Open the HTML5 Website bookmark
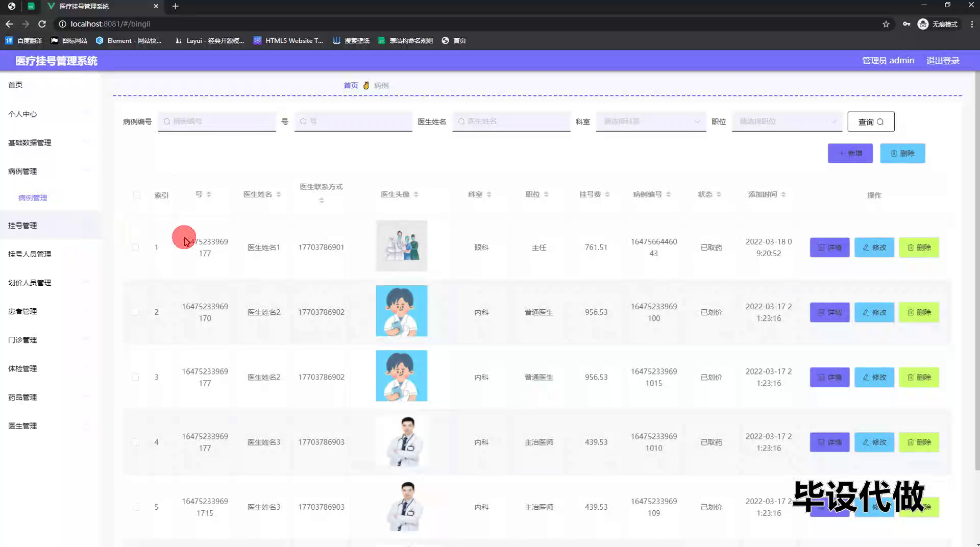The height and width of the screenshot is (547, 980). [x=288, y=40]
